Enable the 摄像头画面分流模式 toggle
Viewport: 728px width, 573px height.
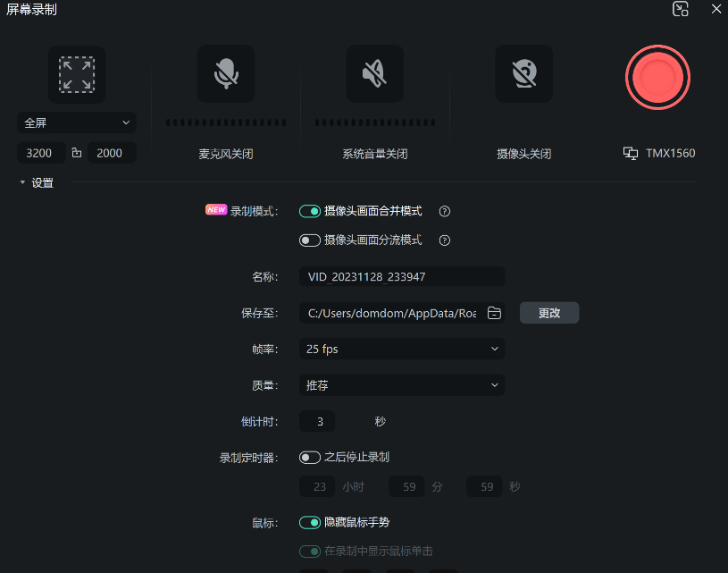[310, 240]
